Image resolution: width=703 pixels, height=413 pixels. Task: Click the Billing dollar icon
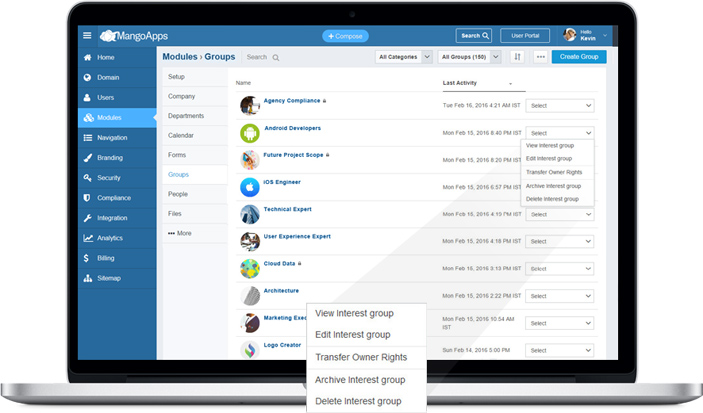pyautogui.click(x=86, y=258)
